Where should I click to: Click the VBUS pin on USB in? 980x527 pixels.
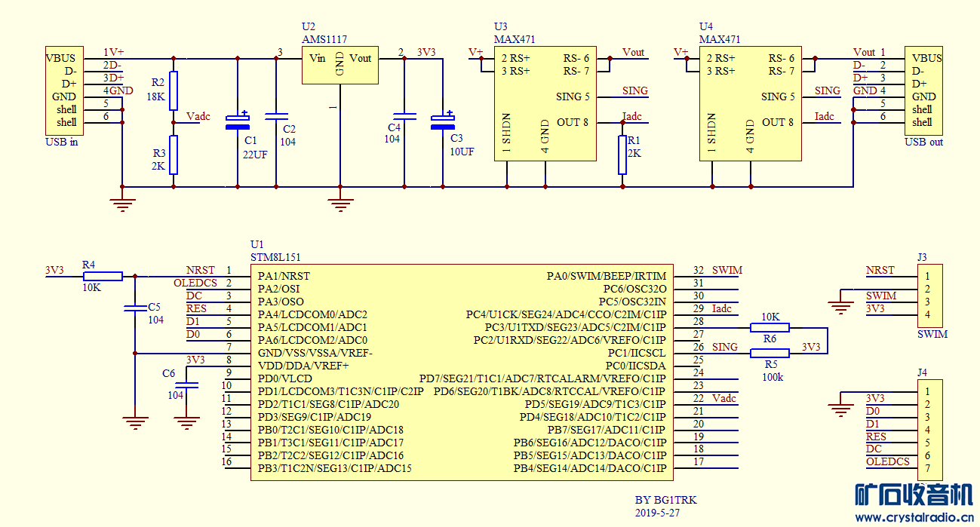60,58
